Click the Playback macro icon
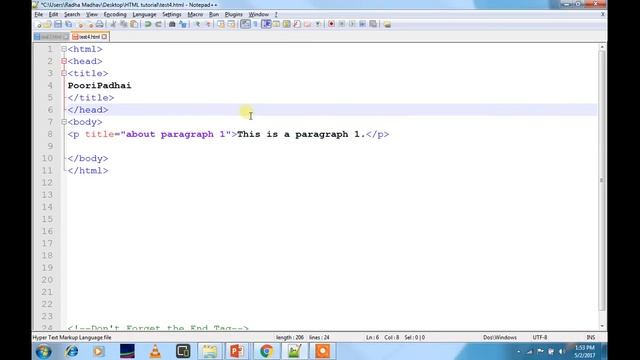This screenshot has height=360, width=640. click(x=352, y=24)
